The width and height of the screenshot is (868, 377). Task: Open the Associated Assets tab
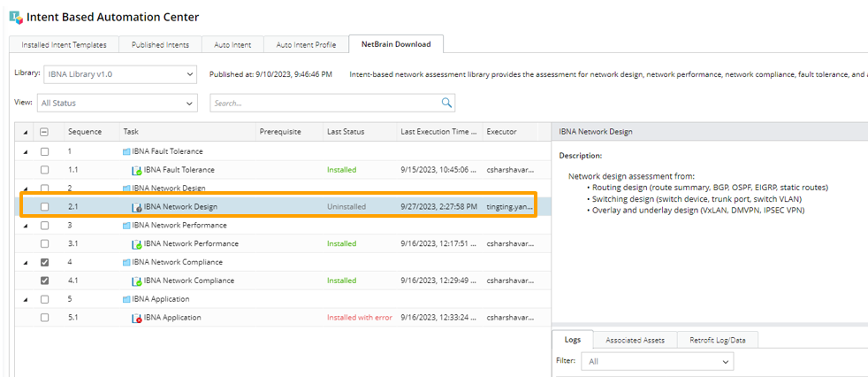(x=634, y=341)
